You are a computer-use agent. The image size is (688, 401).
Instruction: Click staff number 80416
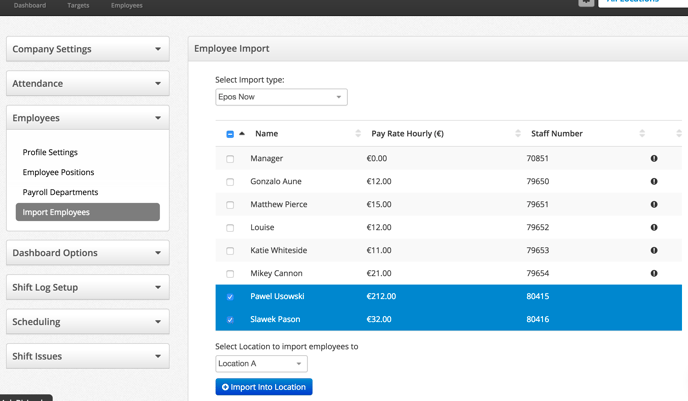coord(538,319)
